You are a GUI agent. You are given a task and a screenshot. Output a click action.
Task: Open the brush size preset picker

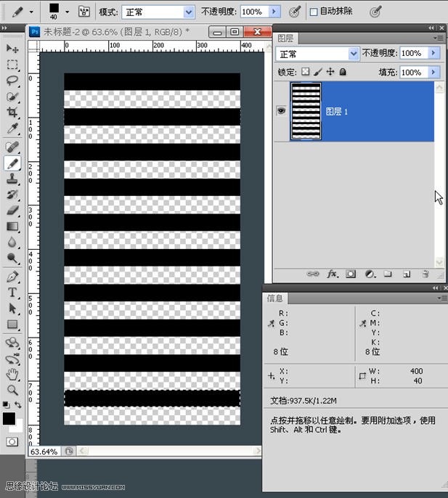pyautogui.click(x=67, y=12)
